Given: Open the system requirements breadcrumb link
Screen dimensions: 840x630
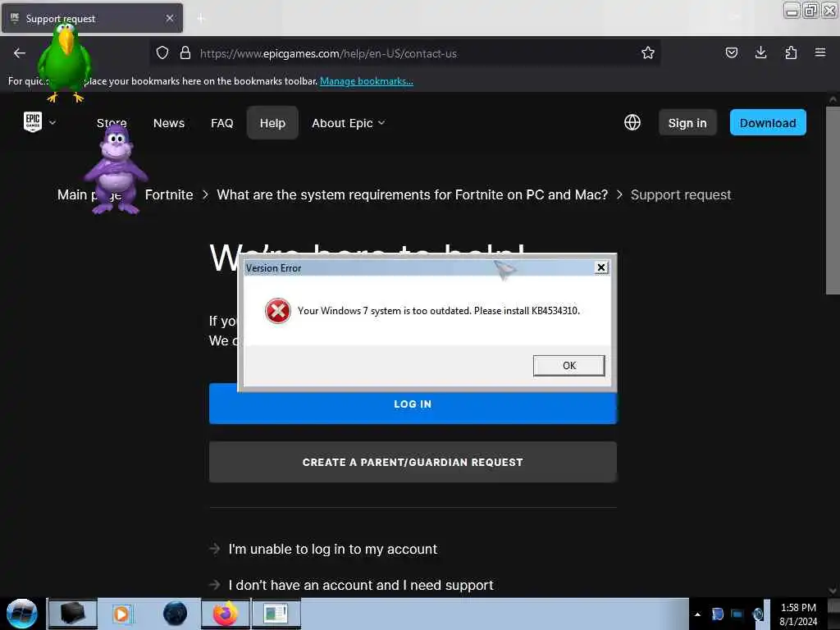Looking at the screenshot, I should (412, 194).
